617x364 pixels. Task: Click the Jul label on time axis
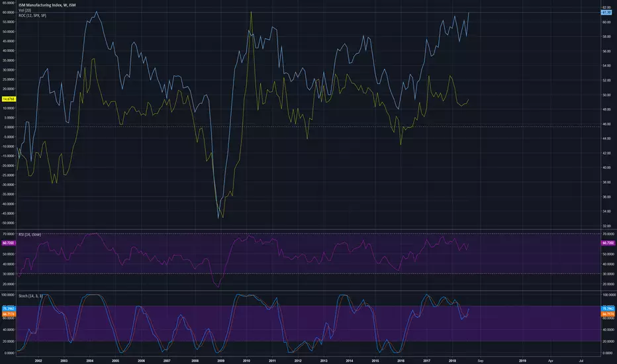pos(581,361)
